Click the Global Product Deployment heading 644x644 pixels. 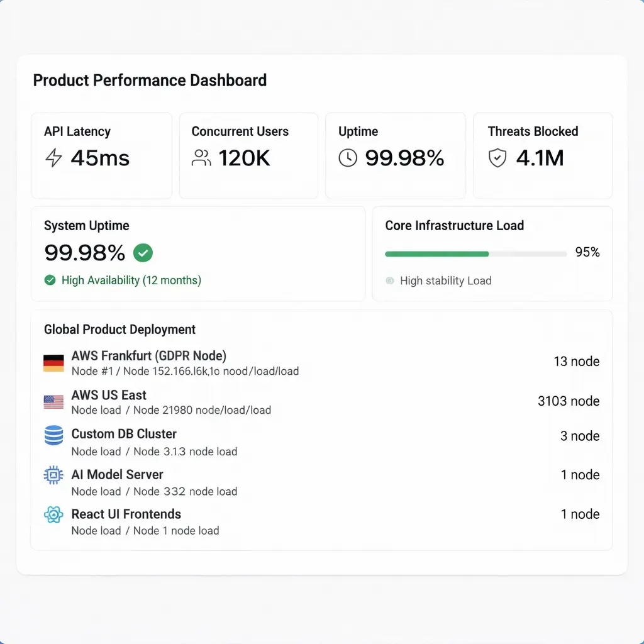click(x=119, y=330)
